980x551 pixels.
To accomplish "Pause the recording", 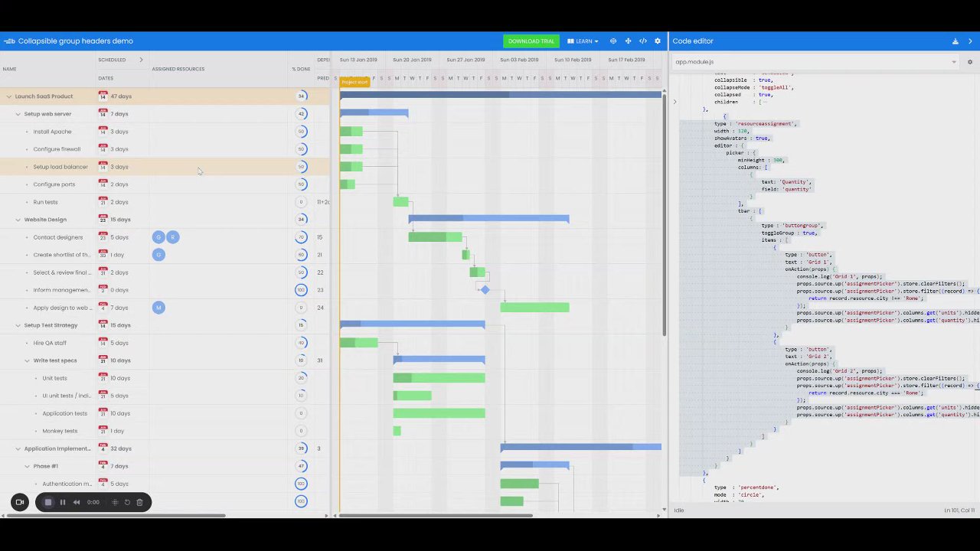I will click(63, 502).
